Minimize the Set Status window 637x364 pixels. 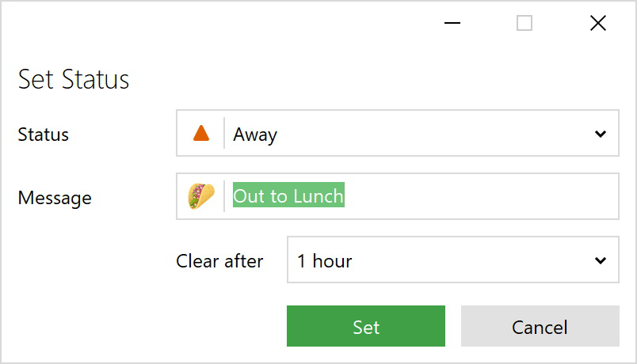pyautogui.click(x=452, y=24)
